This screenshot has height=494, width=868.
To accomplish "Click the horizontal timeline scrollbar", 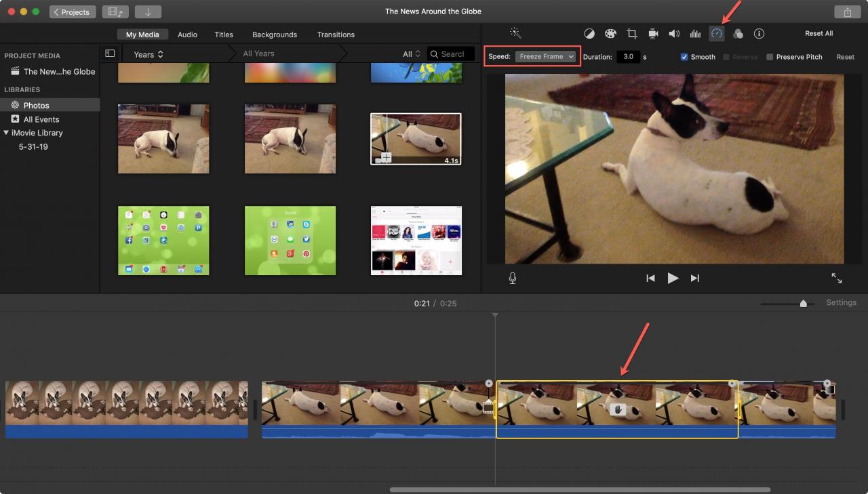I will point(580,489).
